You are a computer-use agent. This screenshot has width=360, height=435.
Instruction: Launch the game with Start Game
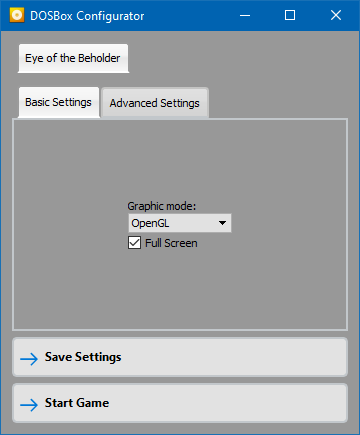click(180, 403)
